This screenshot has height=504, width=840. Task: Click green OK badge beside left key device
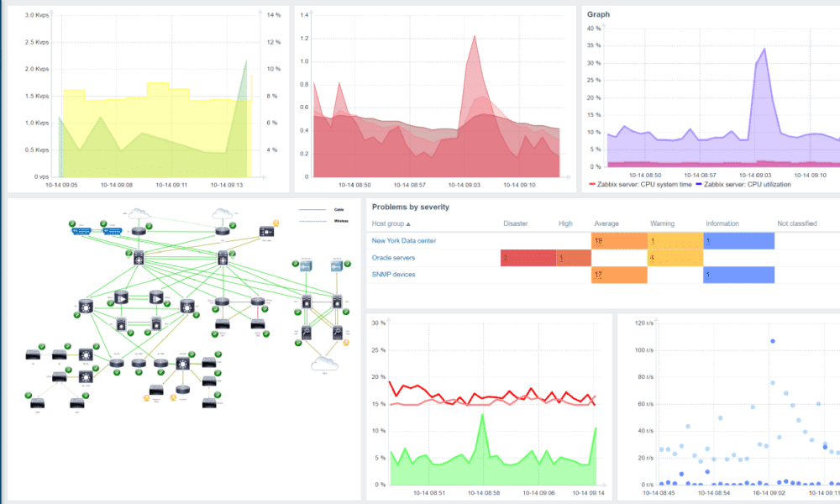point(295,264)
